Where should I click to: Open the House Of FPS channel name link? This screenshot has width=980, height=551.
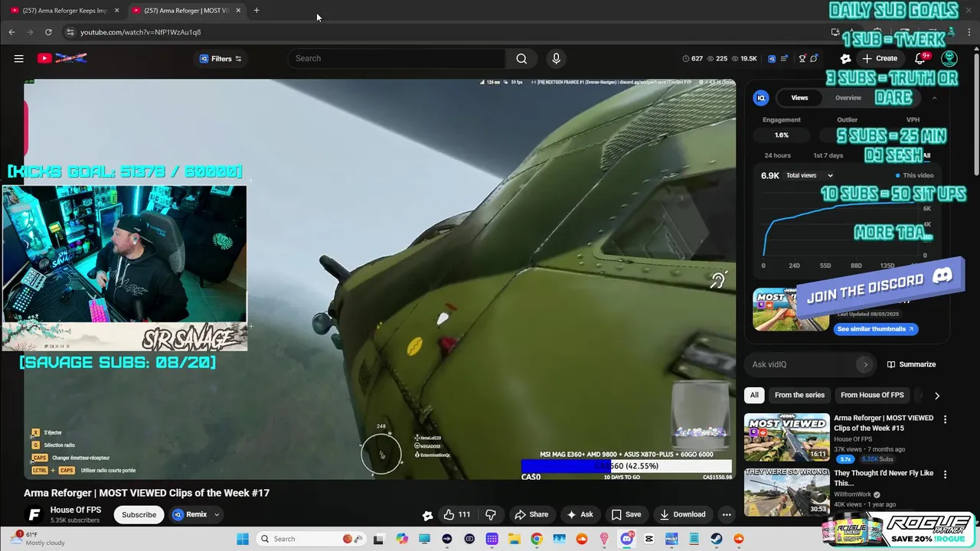tap(76, 510)
